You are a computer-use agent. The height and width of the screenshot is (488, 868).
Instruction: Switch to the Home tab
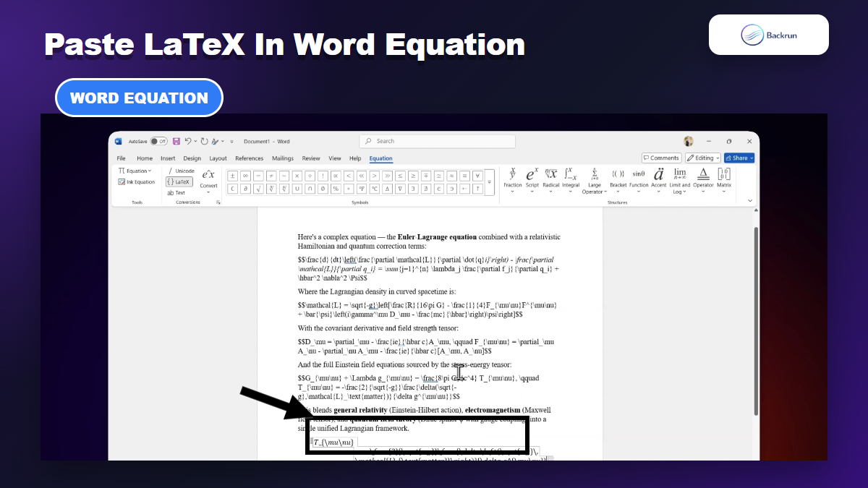coord(145,158)
